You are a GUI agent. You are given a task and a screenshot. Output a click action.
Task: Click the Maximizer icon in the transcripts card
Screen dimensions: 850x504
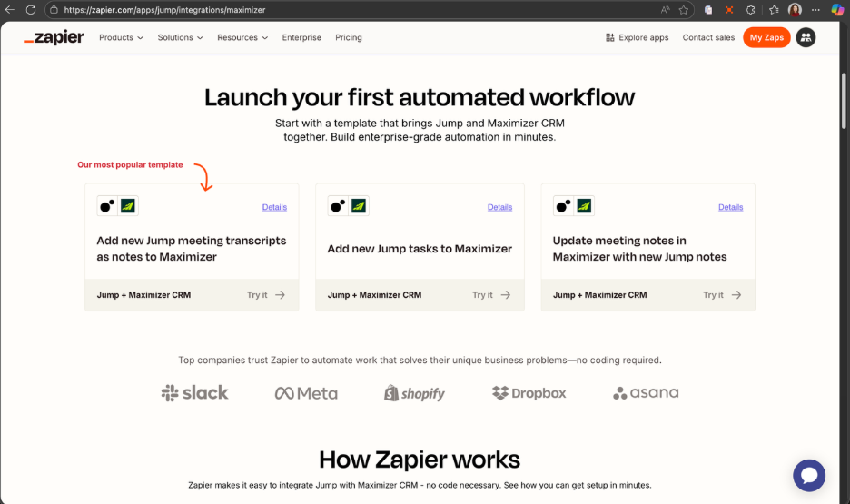[128, 206]
